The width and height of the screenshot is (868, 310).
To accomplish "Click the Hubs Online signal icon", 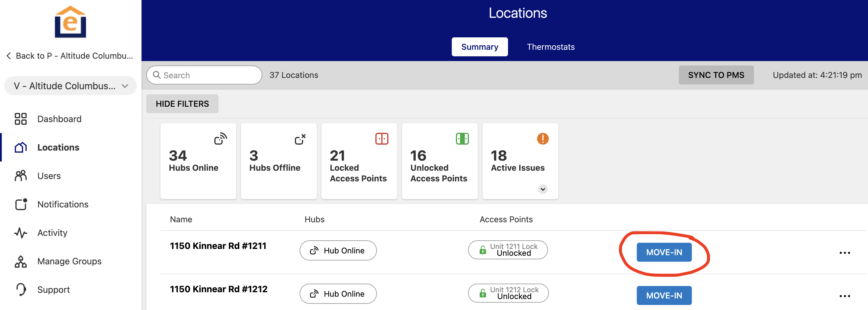I will 221,139.
